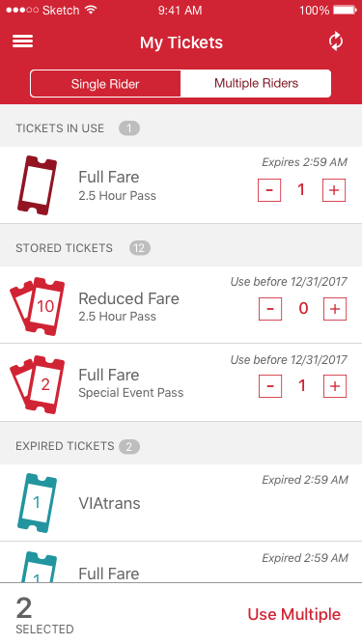Viewport: 362px width, 644px height.
Task: Tap the Expired Tickets section header
Action: (181, 446)
